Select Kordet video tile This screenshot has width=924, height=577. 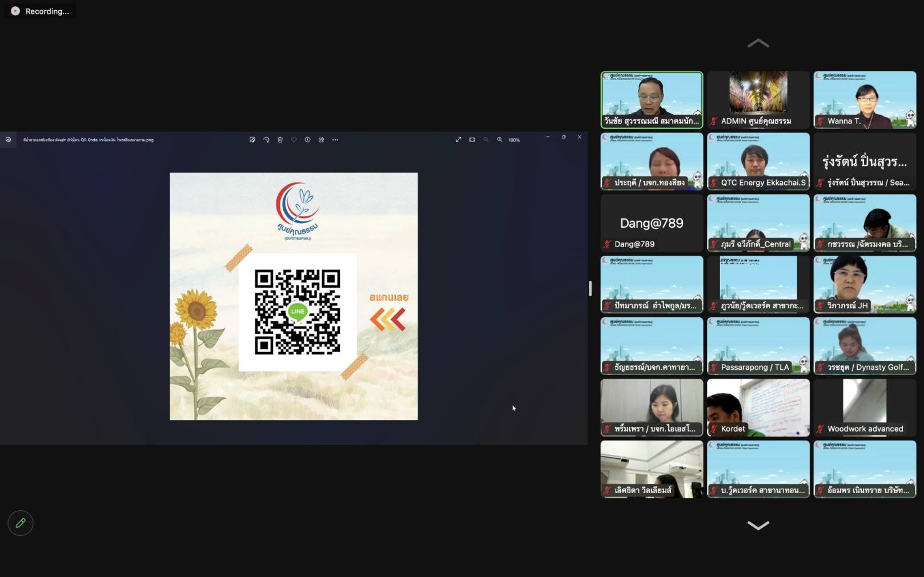tap(758, 407)
